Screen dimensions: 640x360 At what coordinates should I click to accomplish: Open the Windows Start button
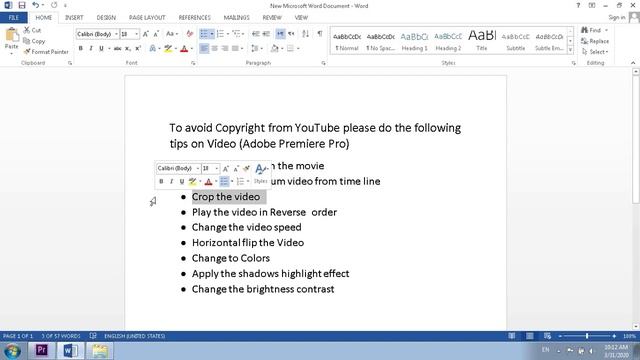pos(12,351)
